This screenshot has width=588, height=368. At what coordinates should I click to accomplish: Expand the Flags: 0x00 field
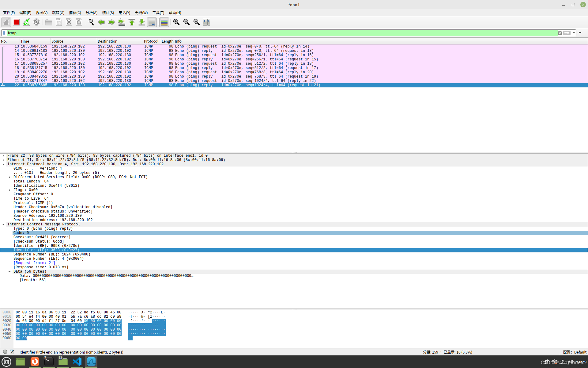9,190
